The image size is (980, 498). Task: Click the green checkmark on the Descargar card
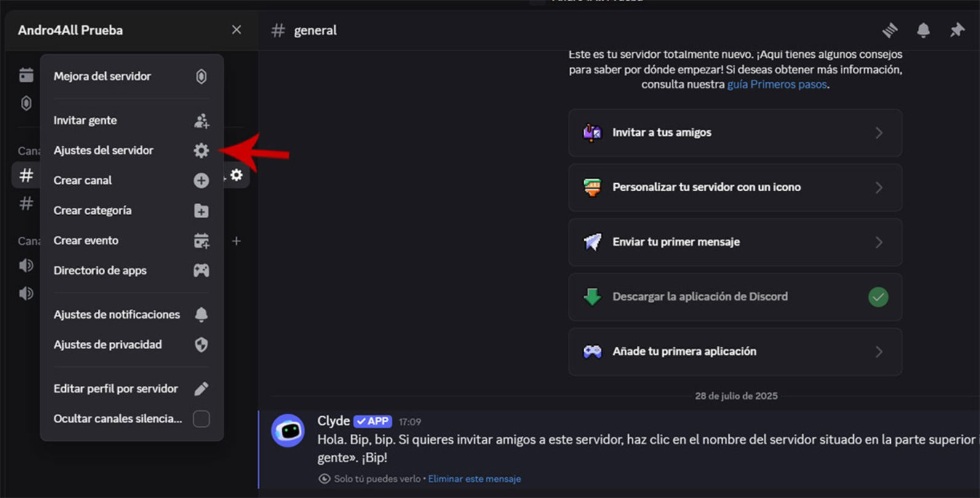click(878, 297)
